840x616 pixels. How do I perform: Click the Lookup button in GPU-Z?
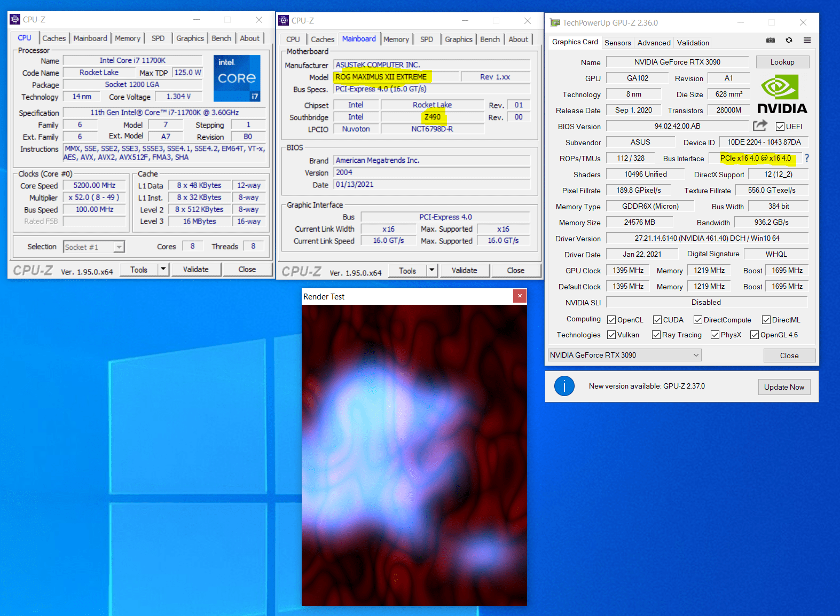782,62
